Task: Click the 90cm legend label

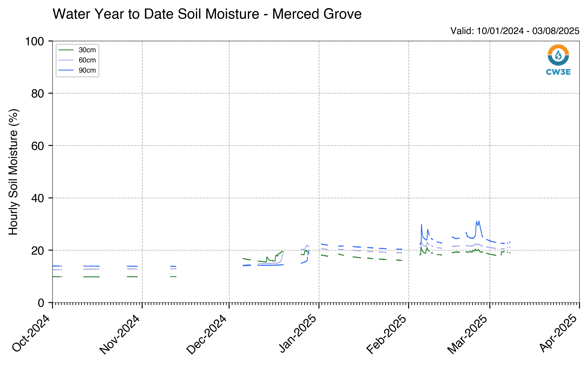Action: click(x=87, y=70)
